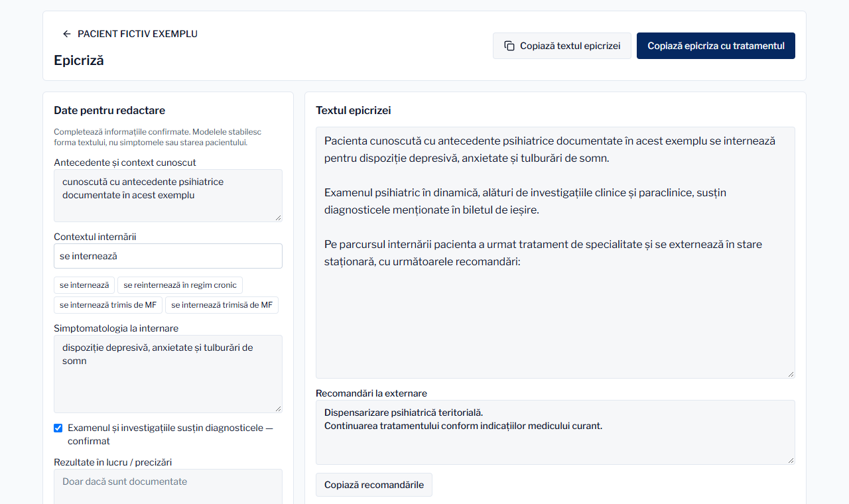849x504 pixels.
Task: Click into Simptomatologia la internare textarea
Action: click(168, 374)
